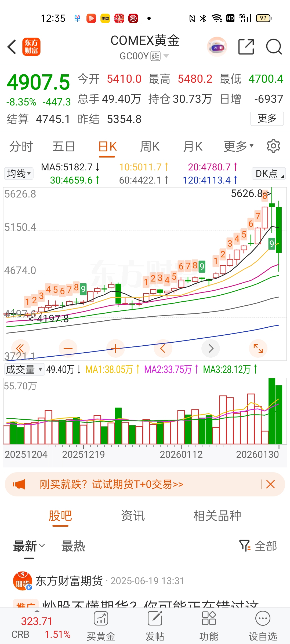The height and width of the screenshot is (644, 290).
Task: Open chart settings gear icon
Action: point(273,146)
